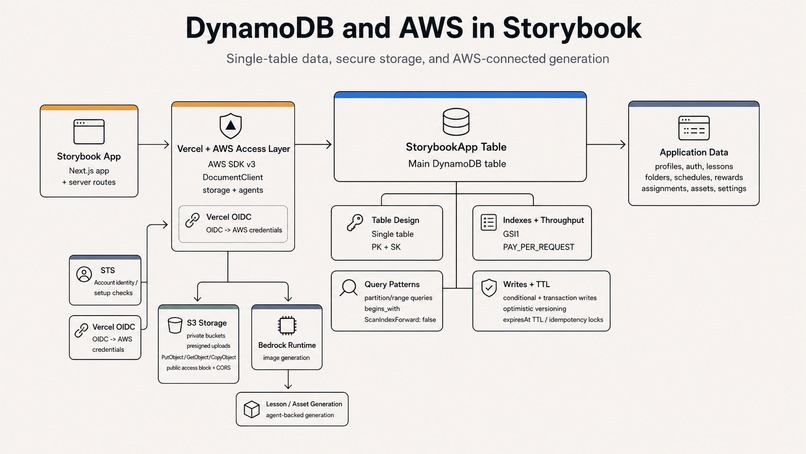Click the shield check icon beside Writes + TTL
Viewport: 806px width, 454px height.
(x=488, y=287)
